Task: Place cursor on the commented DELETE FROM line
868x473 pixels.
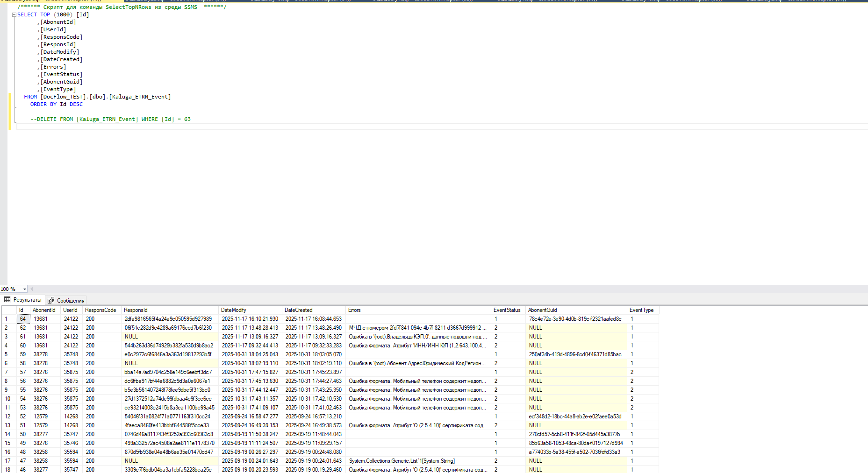Action: point(110,120)
